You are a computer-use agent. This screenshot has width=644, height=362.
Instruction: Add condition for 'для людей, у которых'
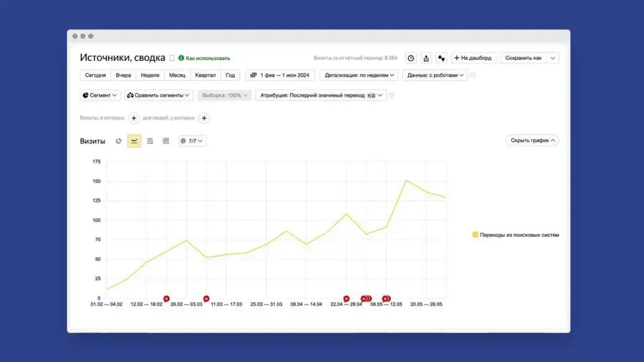point(204,118)
